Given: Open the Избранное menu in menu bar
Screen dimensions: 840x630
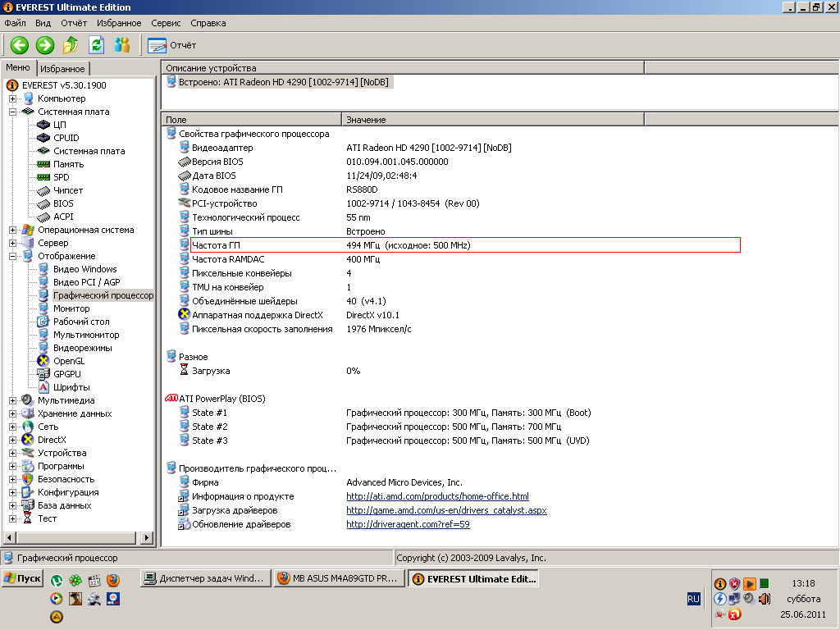Looking at the screenshot, I should coord(119,23).
